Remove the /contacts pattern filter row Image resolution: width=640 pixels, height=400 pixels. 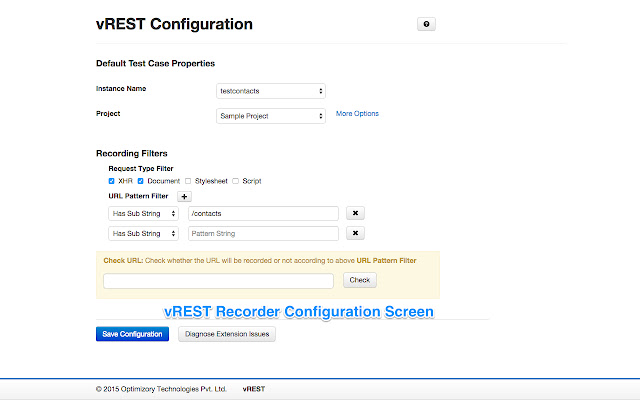pyautogui.click(x=355, y=213)
